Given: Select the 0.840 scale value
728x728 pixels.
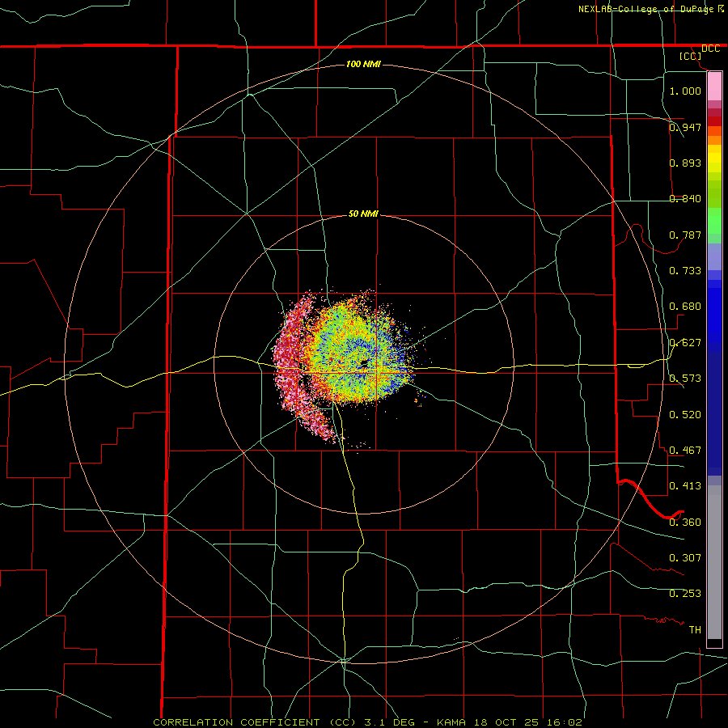Looking at the screenshot, I should point(685,199).
